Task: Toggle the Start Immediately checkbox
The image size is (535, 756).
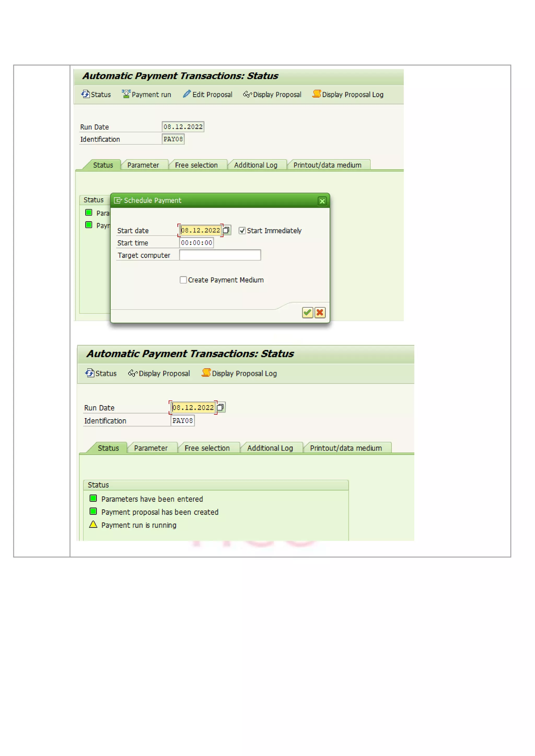Action: point(242,231)
